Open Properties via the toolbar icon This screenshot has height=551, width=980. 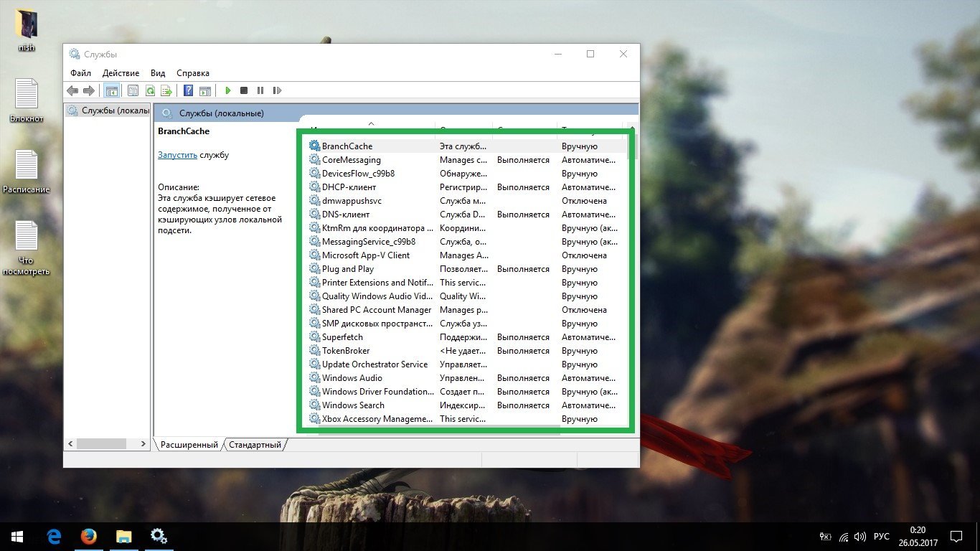133,90
